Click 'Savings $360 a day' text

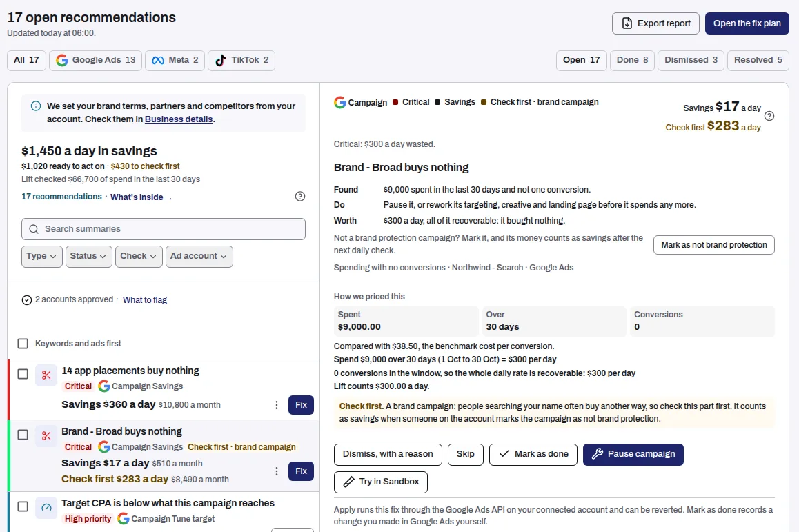pos(108,404)
